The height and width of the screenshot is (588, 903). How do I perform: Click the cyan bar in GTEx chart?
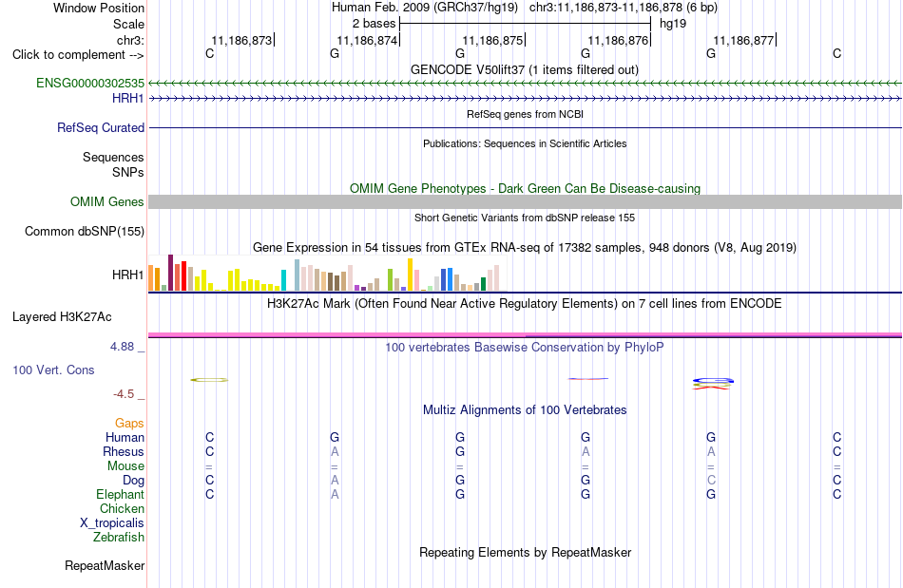click(x=283, y=280)
